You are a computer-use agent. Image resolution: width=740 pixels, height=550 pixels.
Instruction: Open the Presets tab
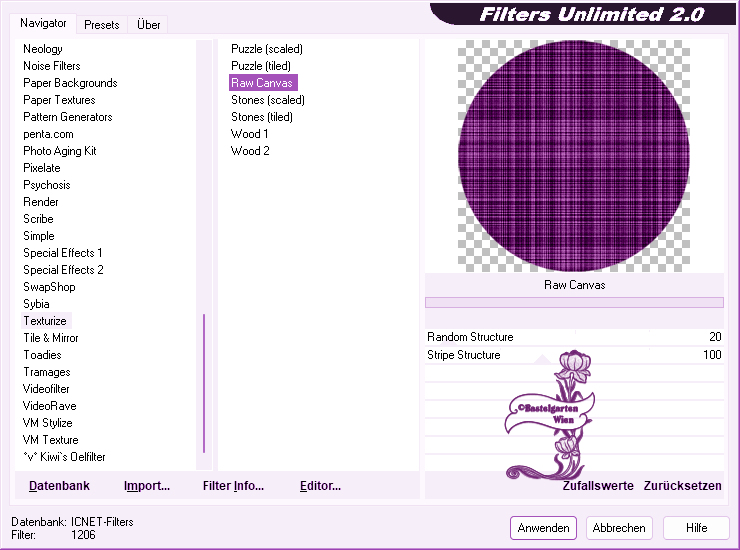(x=101, y=25)
